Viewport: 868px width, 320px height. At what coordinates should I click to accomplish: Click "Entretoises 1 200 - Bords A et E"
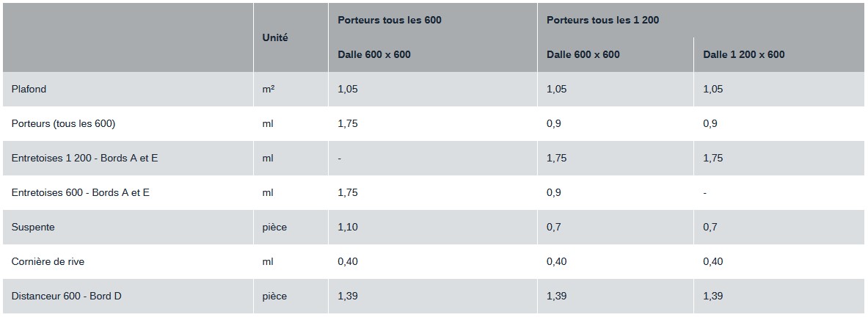[x=84, y=158]
